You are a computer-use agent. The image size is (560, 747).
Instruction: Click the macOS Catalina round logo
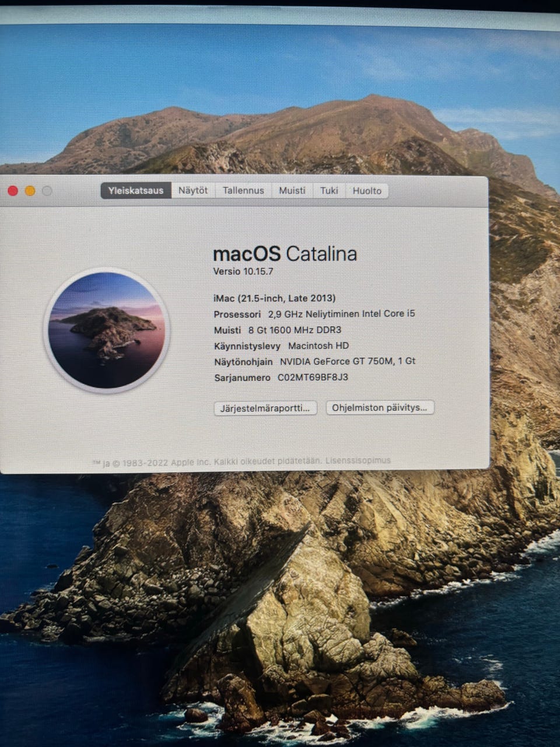[106, 330]
